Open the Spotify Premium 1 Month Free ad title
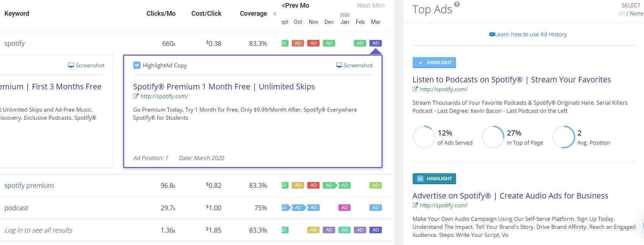This screenshot has height=245, width=644. tap(224, 86)
